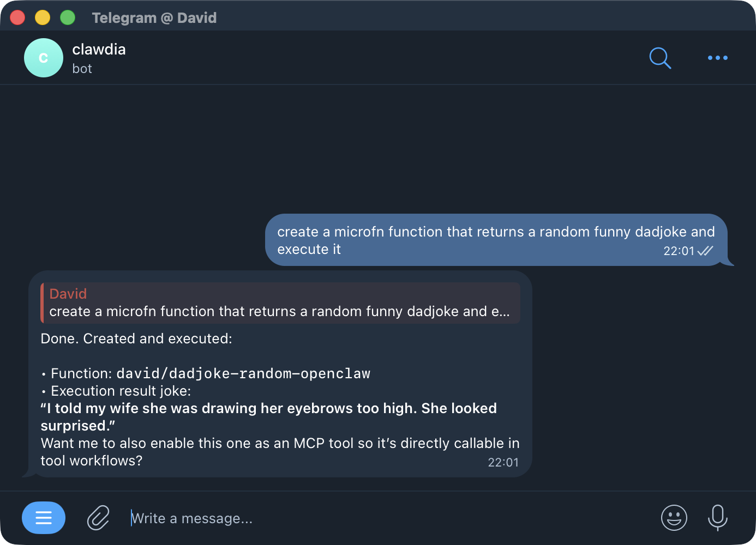
Task: Open the emoji picker icon
Action: click(x=674, y=518)
